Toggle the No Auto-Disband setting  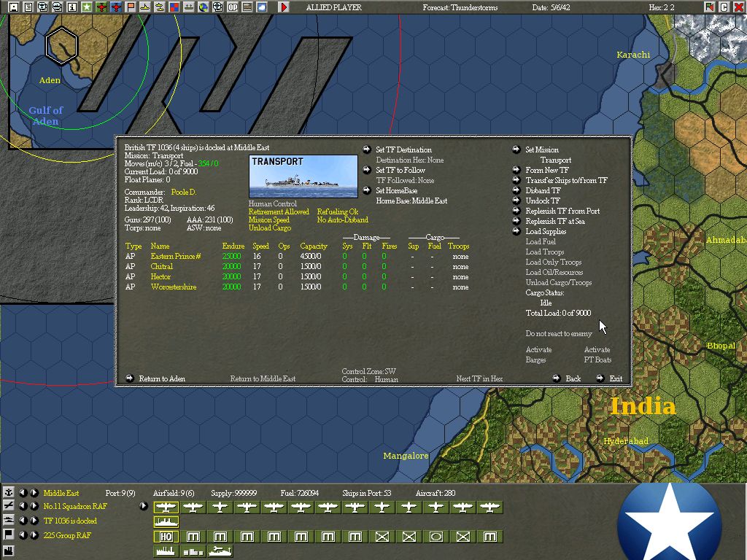[343, 219]
